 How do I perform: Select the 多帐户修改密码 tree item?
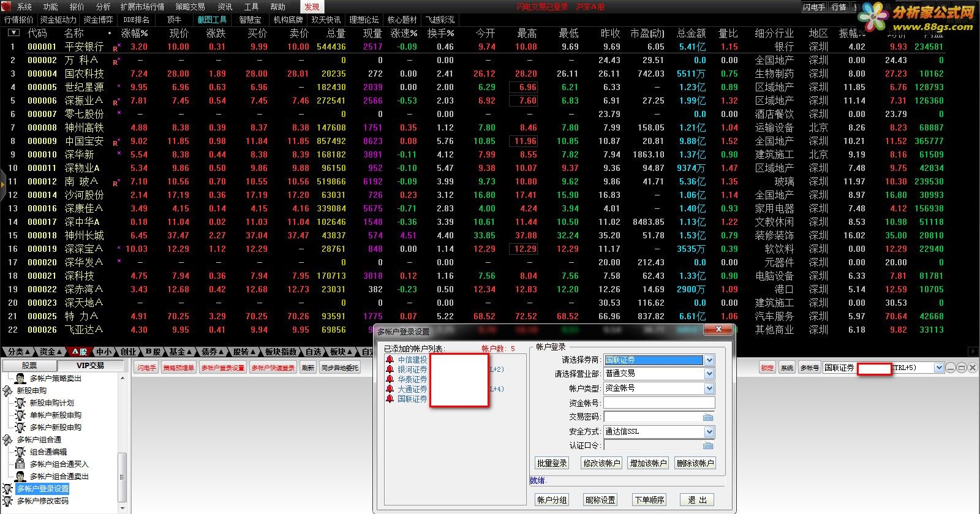click(x=42, y=501)
